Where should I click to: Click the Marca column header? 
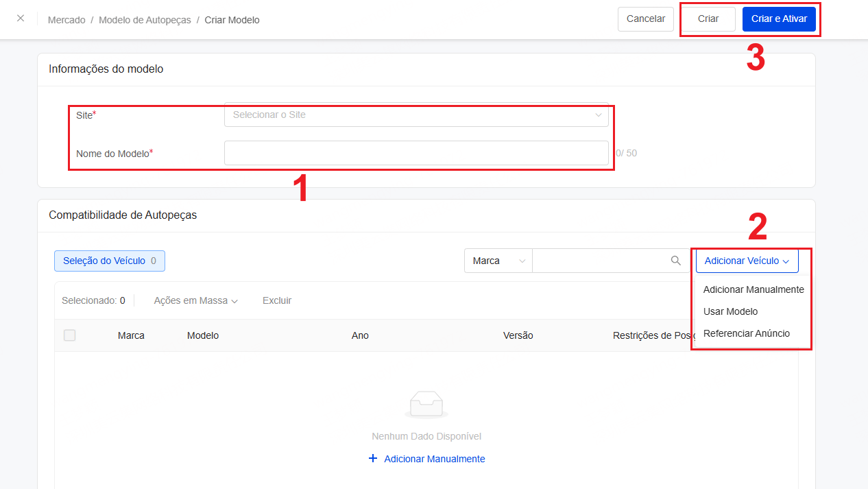131,335
